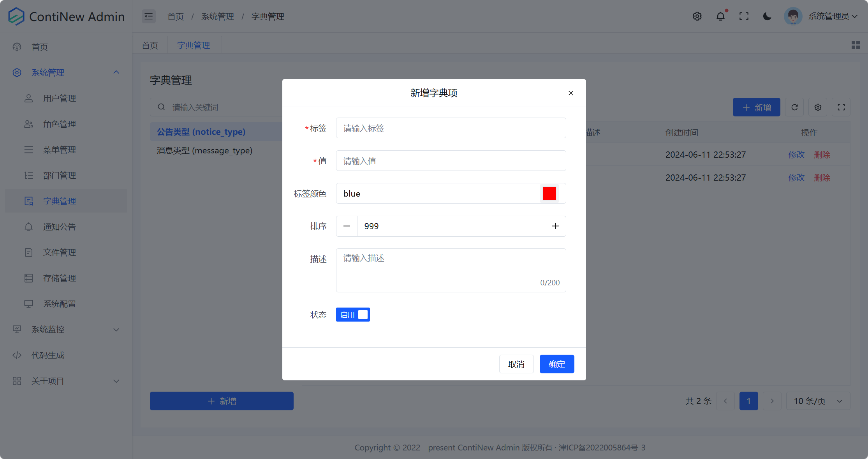
Task: Confirm the dialog with 确定
Action: point(556,364)
